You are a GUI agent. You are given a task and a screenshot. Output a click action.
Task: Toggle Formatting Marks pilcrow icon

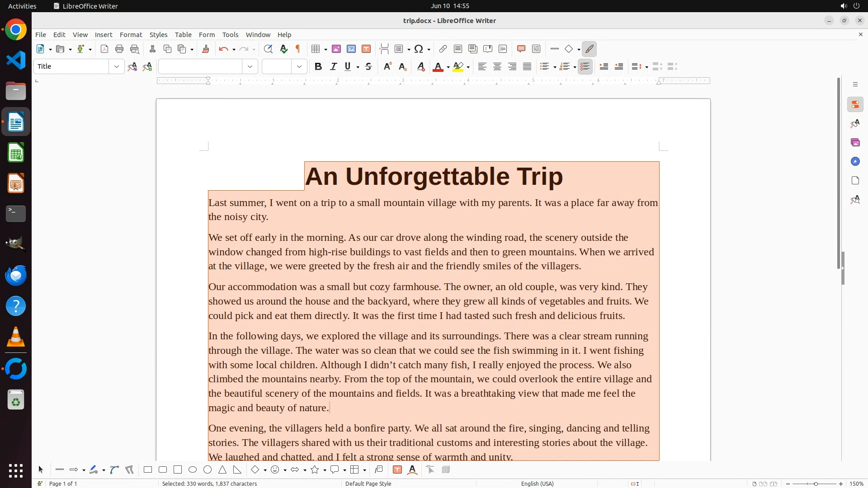tap(298, 49)
